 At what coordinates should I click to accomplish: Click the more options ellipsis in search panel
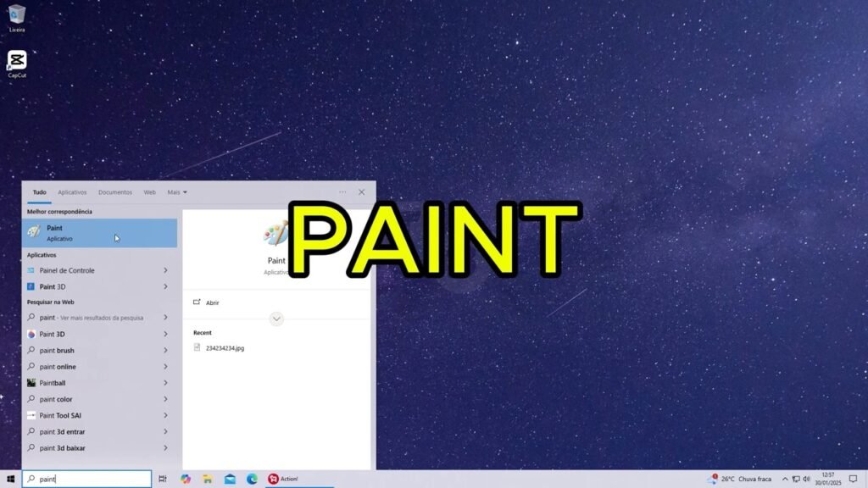[342, 192]
